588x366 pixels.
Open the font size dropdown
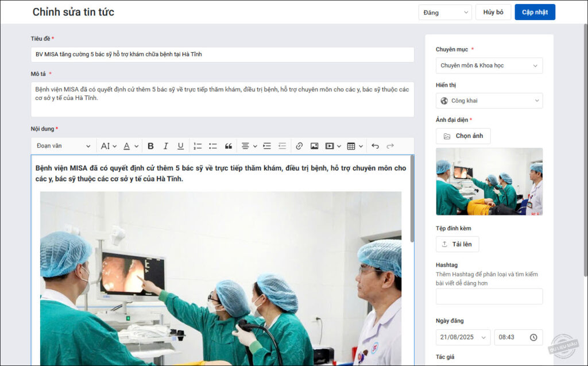coord(109,146)
